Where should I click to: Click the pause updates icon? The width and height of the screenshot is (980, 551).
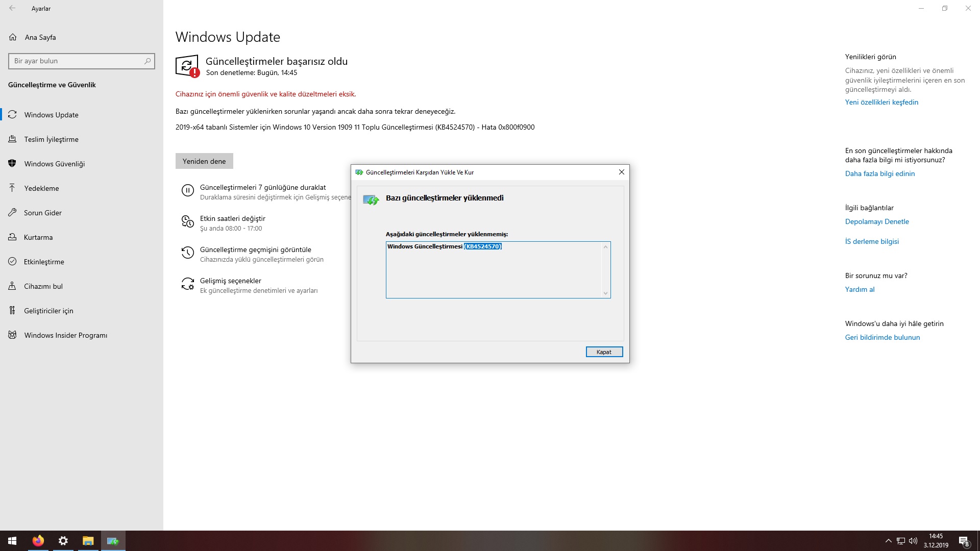188,191
